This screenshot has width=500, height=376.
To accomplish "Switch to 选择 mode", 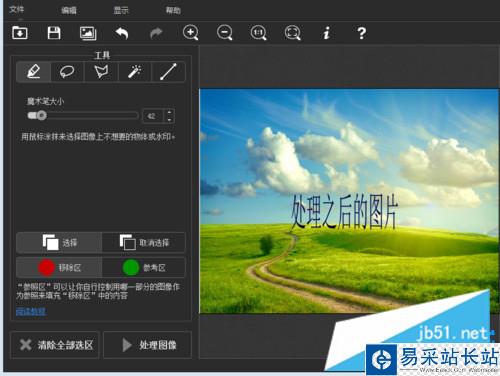I will pos(59,242).
